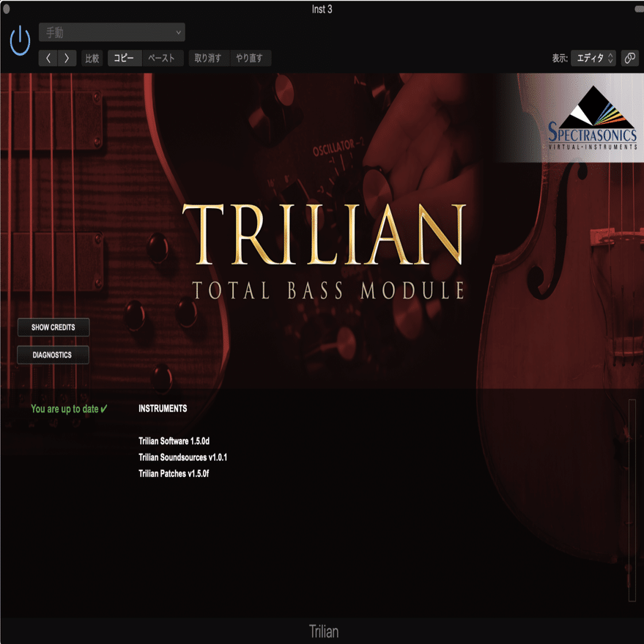Screen dimensions: 644x644
Task: Click the link chain icon button
Action: point(630,59)
